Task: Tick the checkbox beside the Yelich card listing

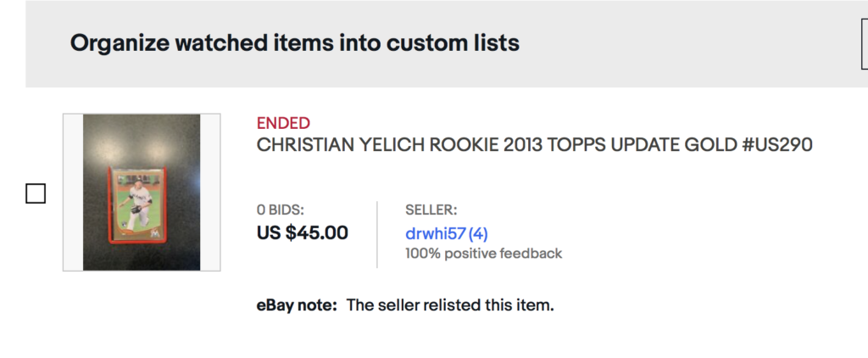Action: 36,194
